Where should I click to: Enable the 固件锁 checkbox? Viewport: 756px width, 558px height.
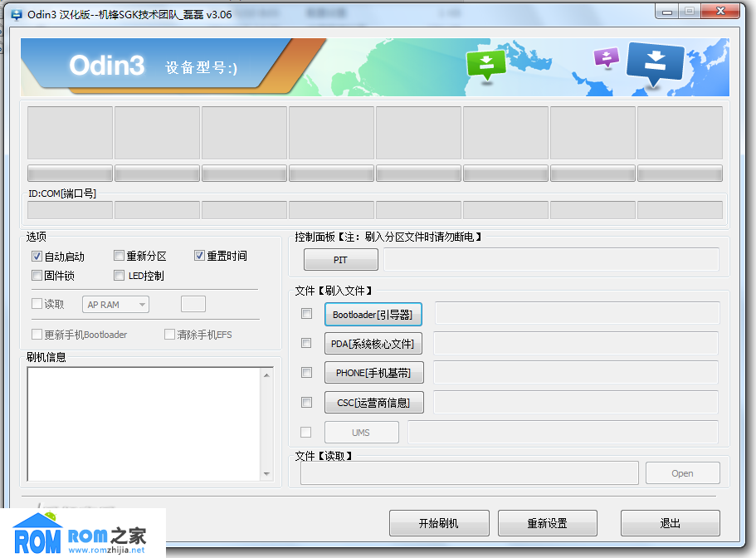(37, 276)
